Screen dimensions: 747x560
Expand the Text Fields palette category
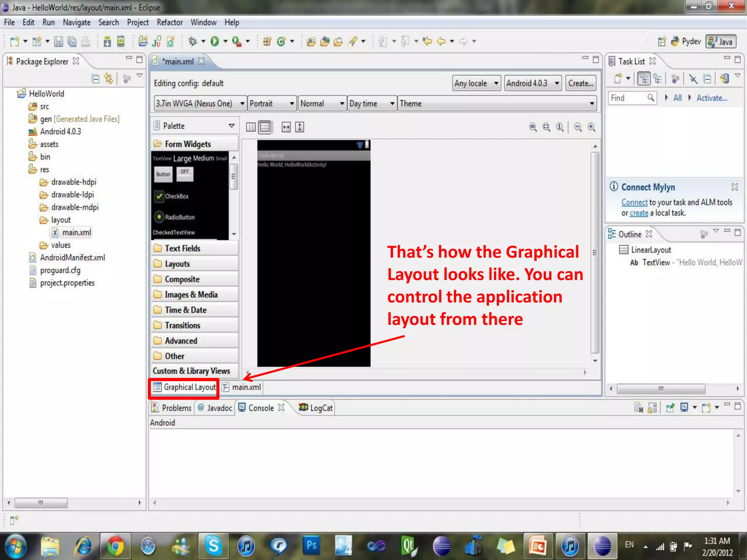click(195, 248)
